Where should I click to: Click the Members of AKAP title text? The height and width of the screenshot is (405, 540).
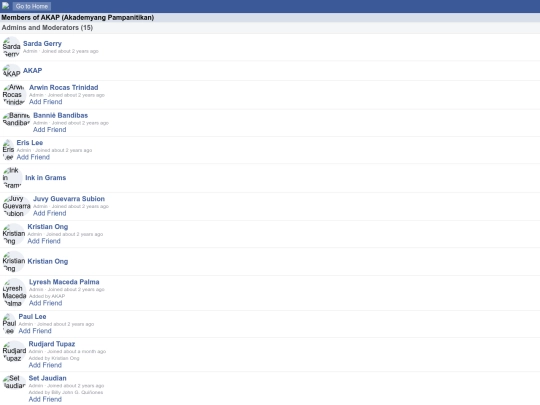coord(77,18)
